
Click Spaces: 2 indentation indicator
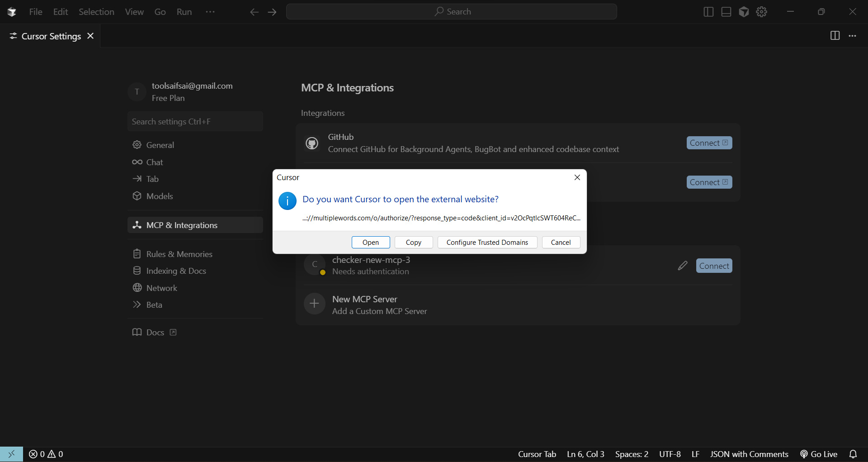click(x=632, y=454)
